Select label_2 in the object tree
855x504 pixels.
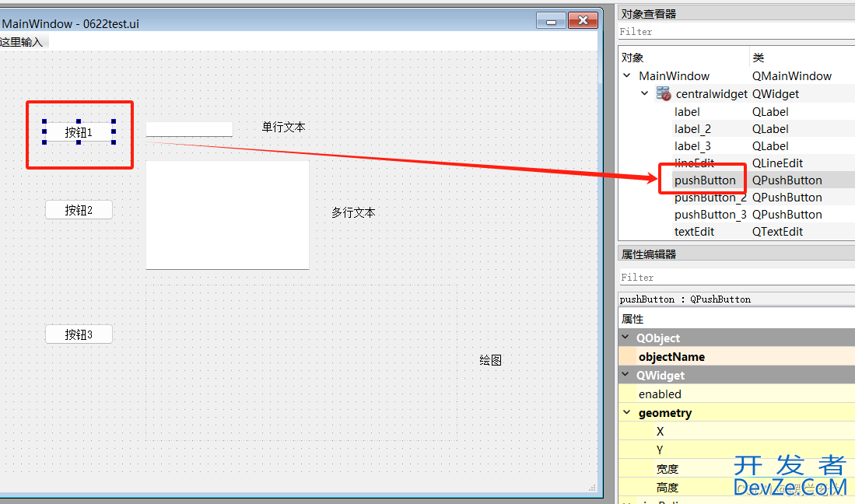737,129
